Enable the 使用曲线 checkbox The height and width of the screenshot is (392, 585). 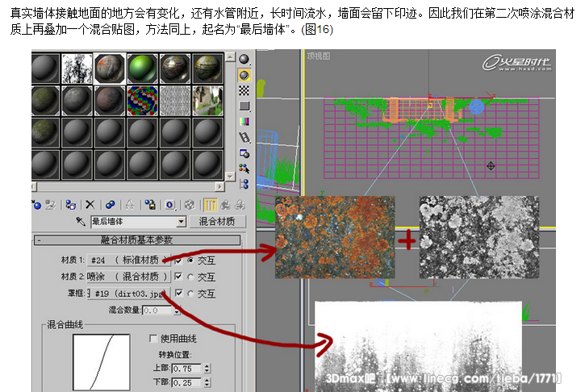(x=153, y=338)
